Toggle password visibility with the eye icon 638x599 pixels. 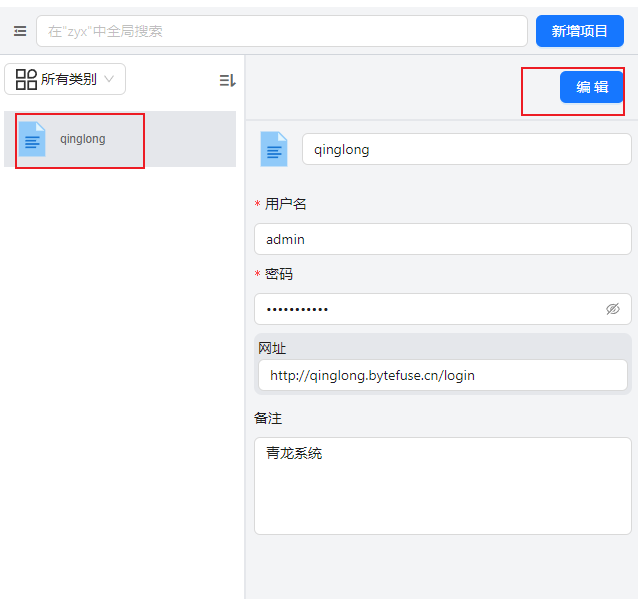pos(613,309)
